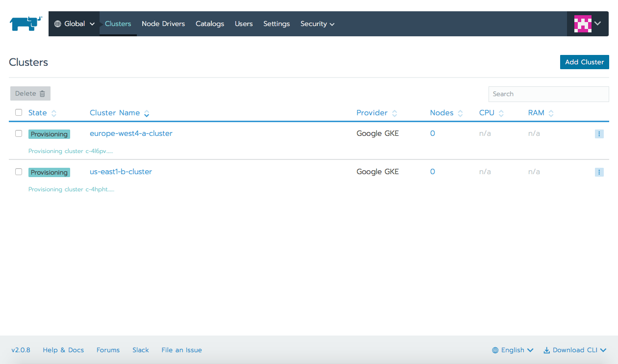Open the Global scope dropdown
Screen dimensions: 618x364
(x=74, y=24)
